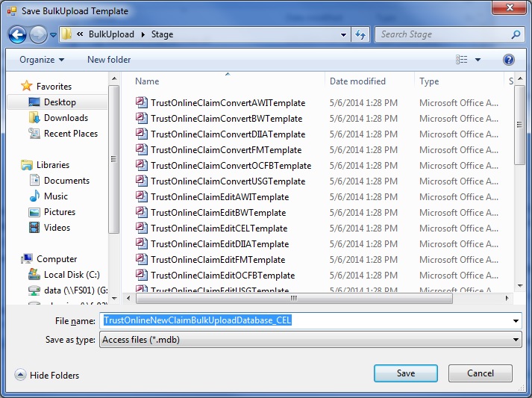Viewport: 532px width, 398px height.
Task: Open the Save as type dropdown
Action: click(x=310, y=340)
